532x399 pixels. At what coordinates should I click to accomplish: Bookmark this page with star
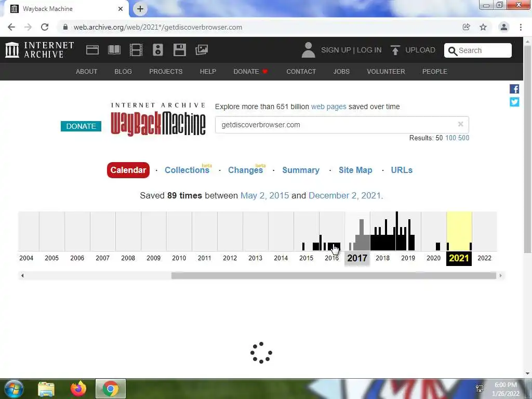(x=483, y=27)
